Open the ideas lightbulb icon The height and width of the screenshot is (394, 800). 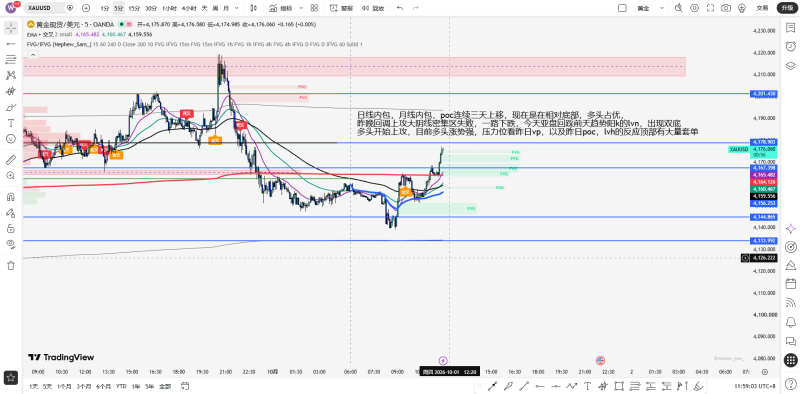(742, 8)
